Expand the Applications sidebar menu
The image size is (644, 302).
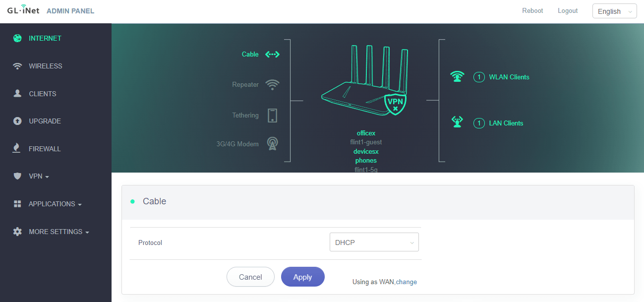55,204
